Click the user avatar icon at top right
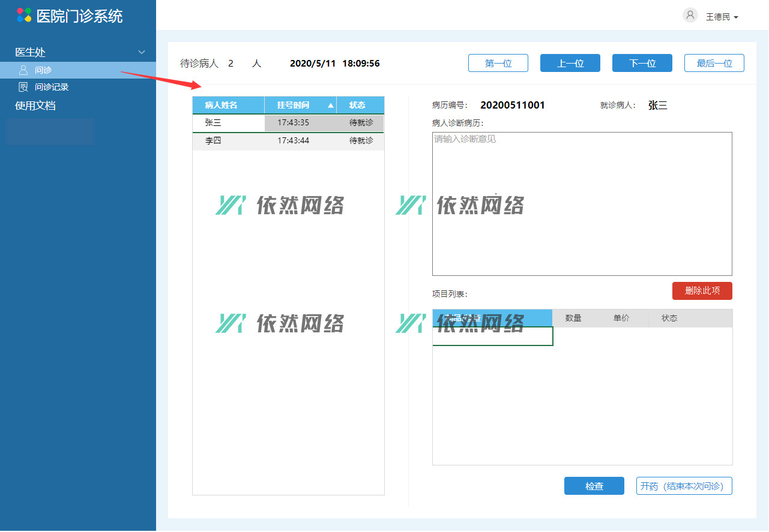 click(690, 16)
